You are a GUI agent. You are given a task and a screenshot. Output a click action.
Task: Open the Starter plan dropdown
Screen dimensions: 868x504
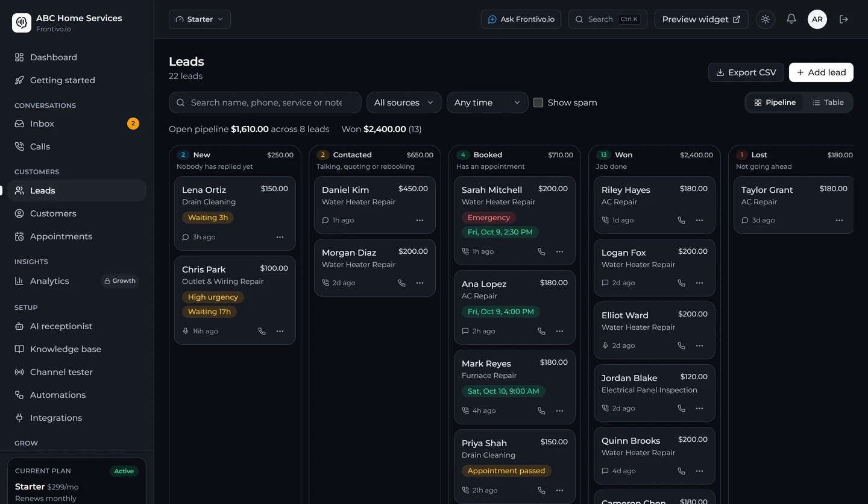tap(200, 19)
